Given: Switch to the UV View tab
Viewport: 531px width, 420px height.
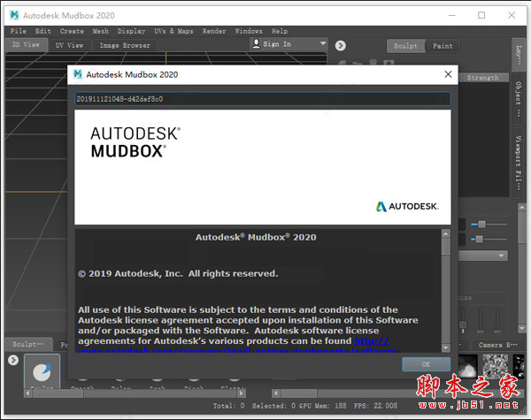Looking at the screenshot, I should click(x=69, y=45).
